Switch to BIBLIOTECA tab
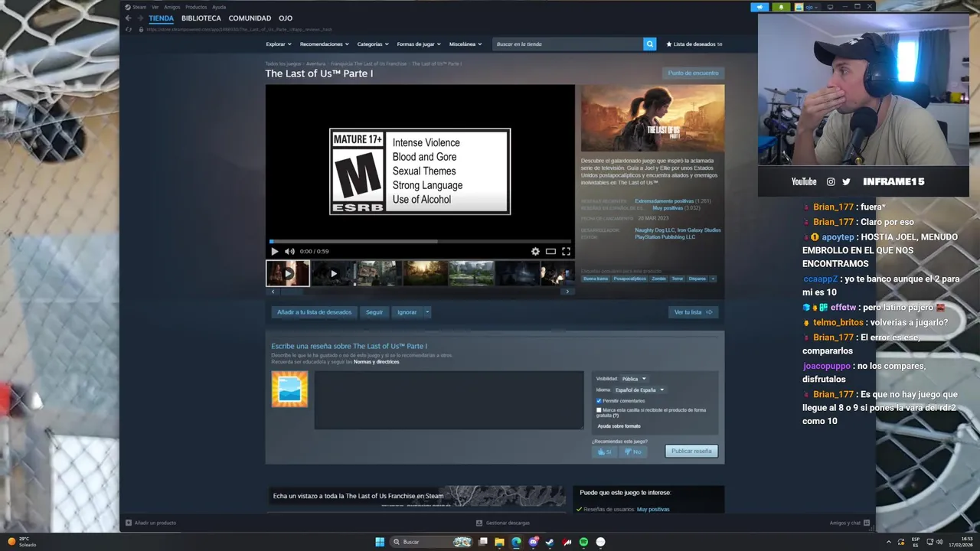The height and width of the screenshot is (551, 980). point(201,18)
